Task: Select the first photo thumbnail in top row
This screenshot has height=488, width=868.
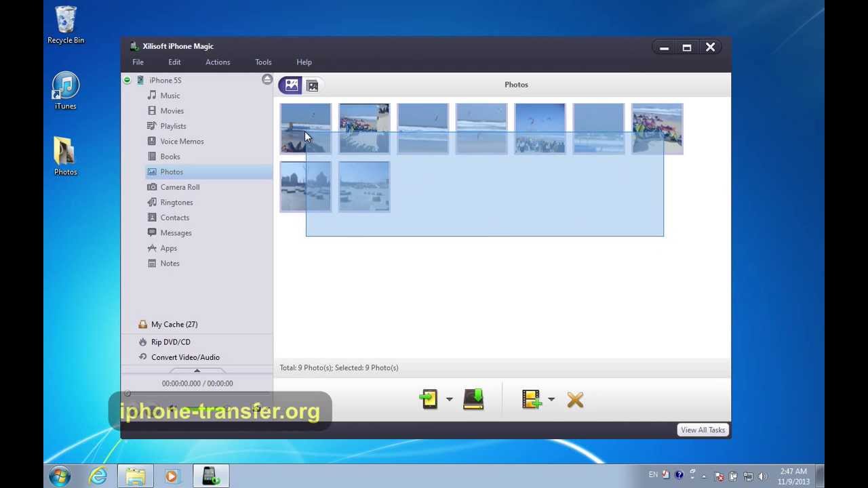Action: [306, 129]
